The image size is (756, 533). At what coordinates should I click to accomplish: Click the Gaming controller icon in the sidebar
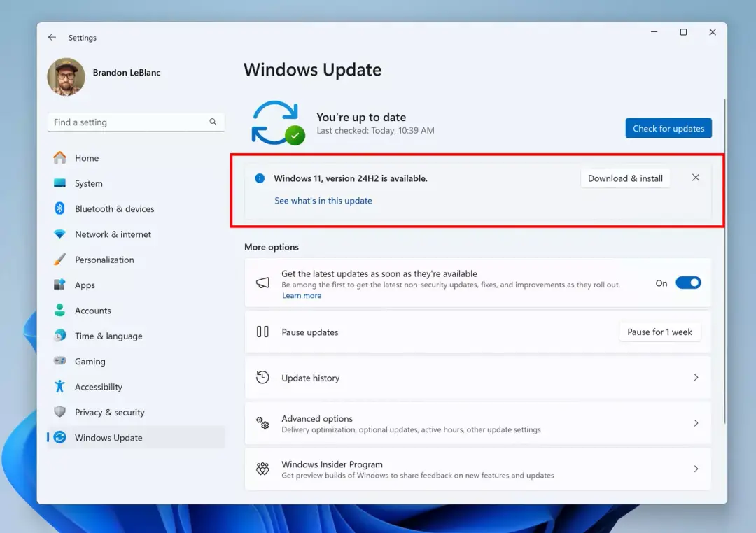pyautogui.click(x=59, y=360)
